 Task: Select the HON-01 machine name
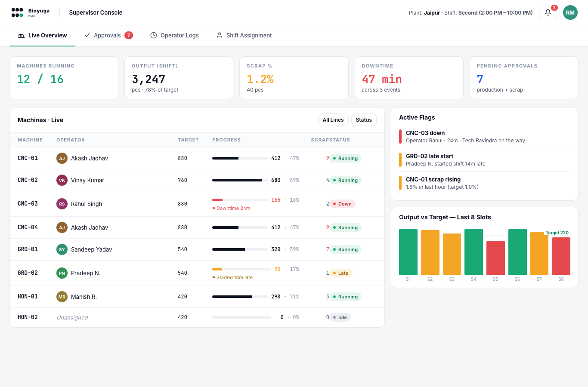click(28, 297)
